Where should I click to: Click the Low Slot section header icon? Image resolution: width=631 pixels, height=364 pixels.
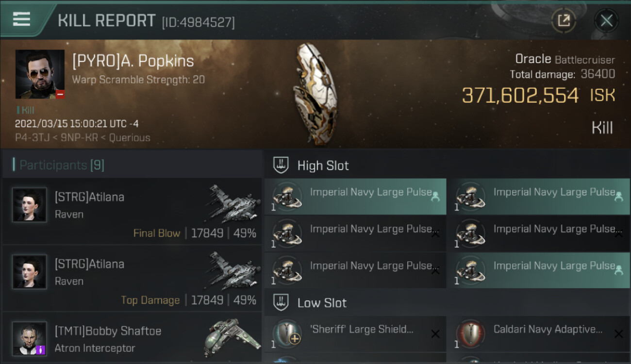pyautogui.click(x=281, y=303)
